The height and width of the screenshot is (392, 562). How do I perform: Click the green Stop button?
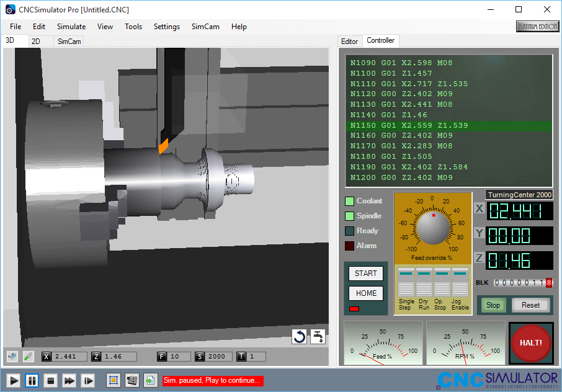[493, 305]
